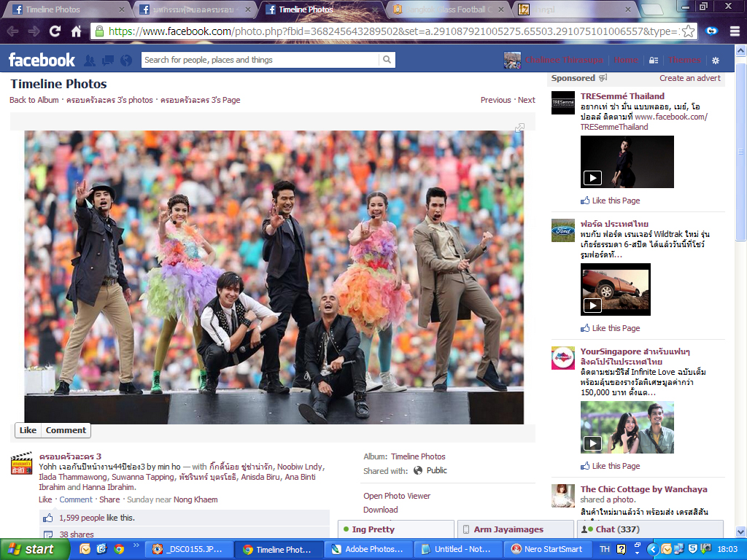Close the active Timeline Photos tab
Image resolution: width=747 pixels, height=560 pixels.
[x=375, y=9]
